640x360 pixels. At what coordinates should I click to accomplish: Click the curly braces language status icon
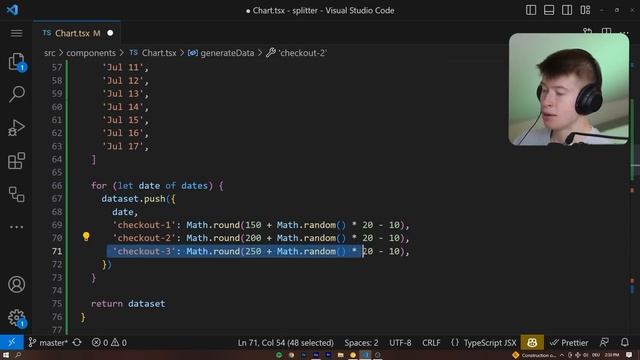(x=455, y=342)
